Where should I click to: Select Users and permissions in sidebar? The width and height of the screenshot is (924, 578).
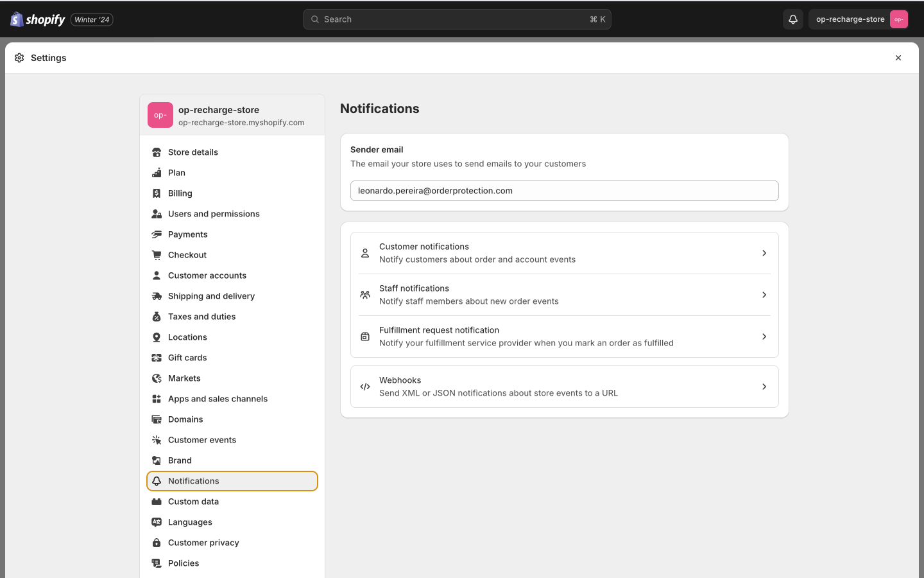click(x=232, y=214)
